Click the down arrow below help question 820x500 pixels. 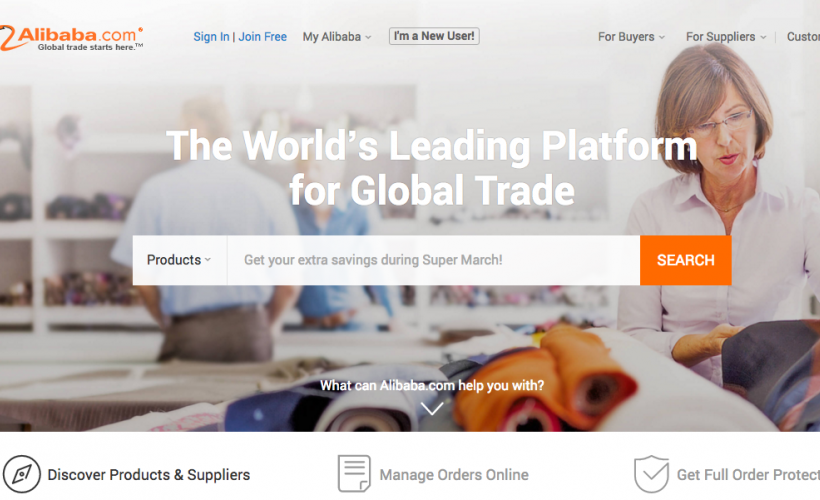pyautogui.click(x=432, y=408)
